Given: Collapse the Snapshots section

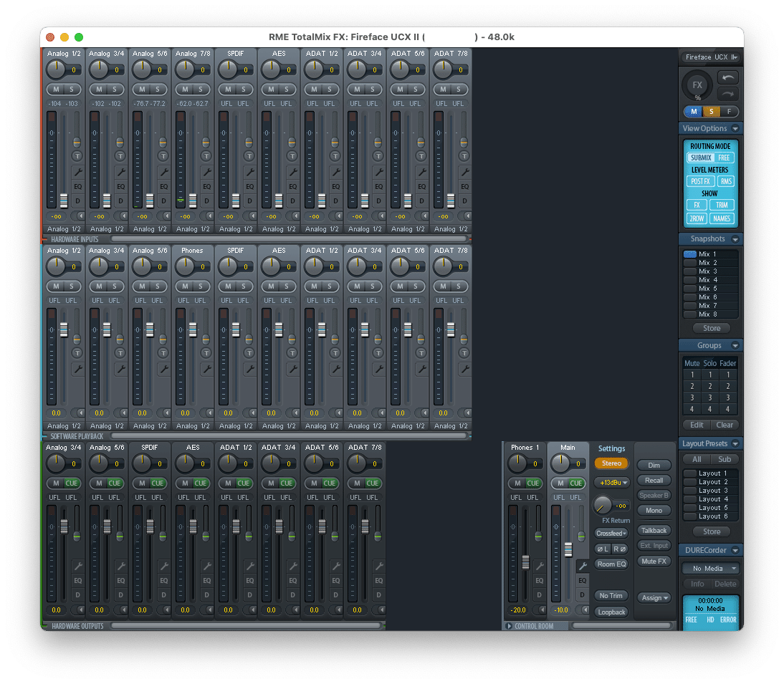Looking at the screenshot, I should click(x=735, y=239).
